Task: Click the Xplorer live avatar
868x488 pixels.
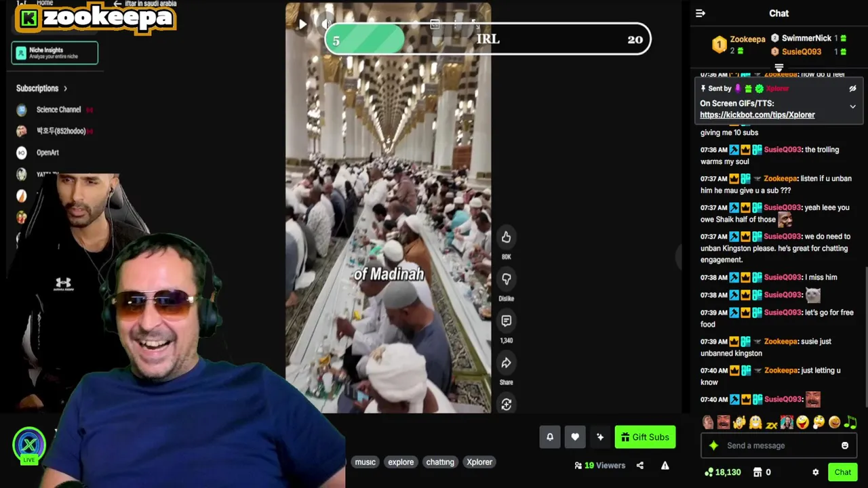Action: (28, 445)
